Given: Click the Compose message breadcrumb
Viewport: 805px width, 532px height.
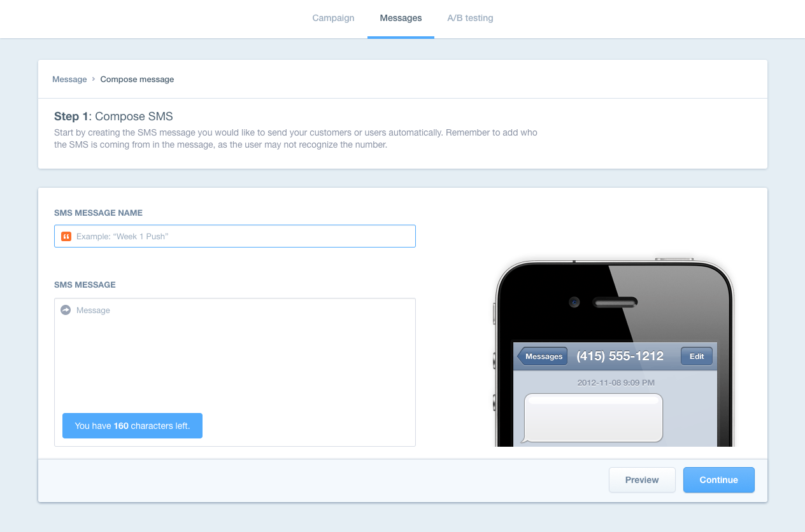Looking at the screenshot, I should click(137, 80).
